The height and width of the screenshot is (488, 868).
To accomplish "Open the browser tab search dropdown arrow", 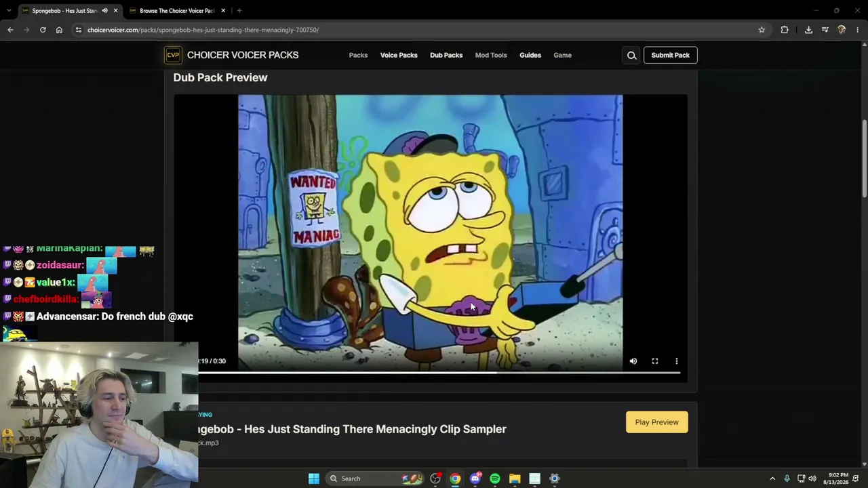I will (9, 11).
